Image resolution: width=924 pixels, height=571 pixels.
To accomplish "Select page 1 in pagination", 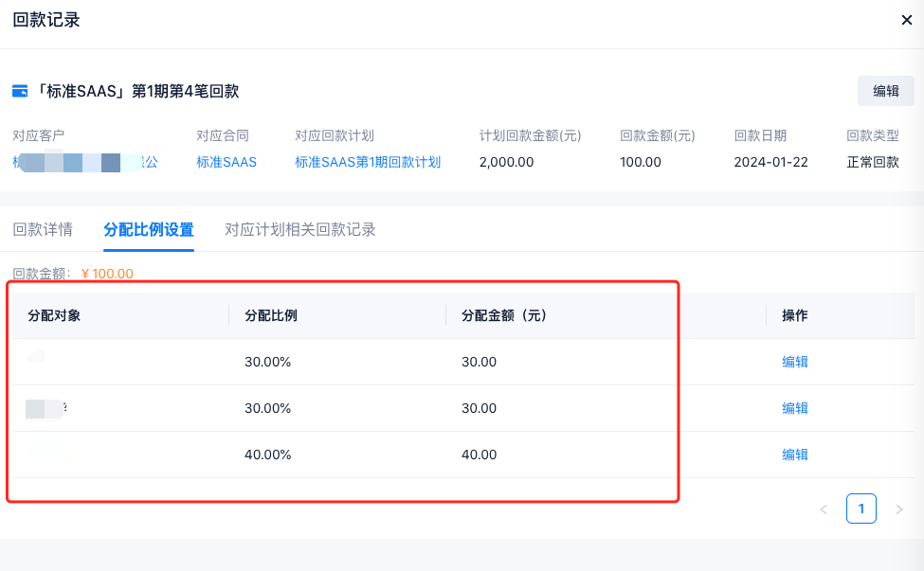I will (x=861, y=509).
